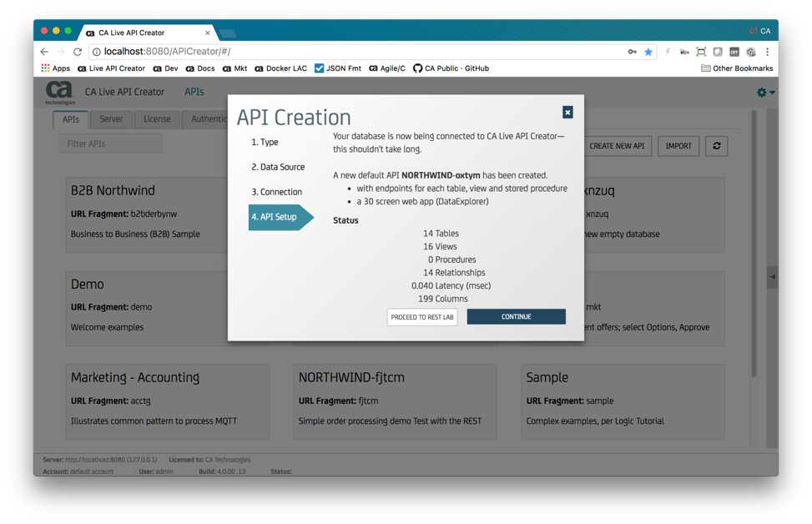The width and height of the screenshot is (812, 524).
Task: Switch to the Authentication tab
Action: pos(205,119)
